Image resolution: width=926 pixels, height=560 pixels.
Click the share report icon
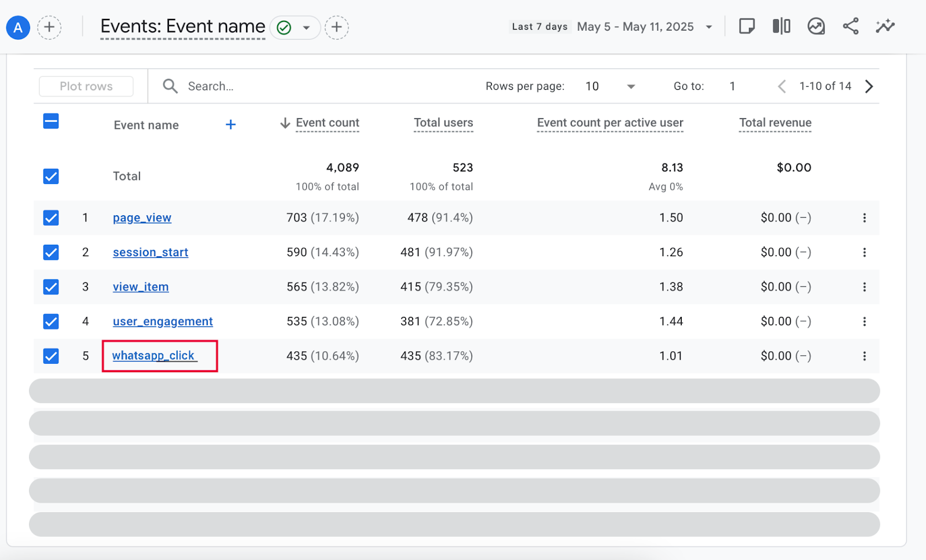tap(850, 26)
